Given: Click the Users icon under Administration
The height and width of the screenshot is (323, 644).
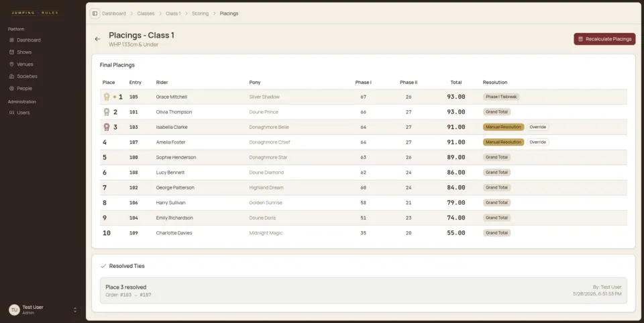Looking at the screenshot, I should pos(11,113).
